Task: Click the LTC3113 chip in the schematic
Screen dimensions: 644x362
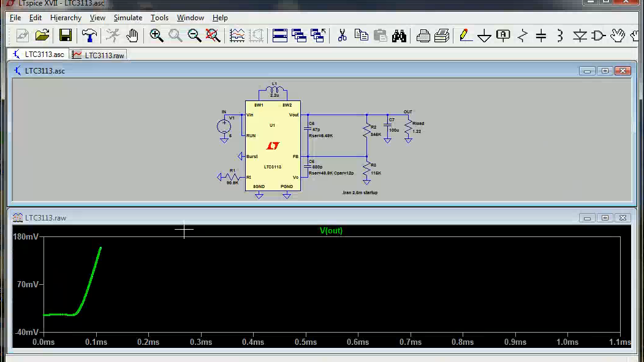Action: (273, 146)
